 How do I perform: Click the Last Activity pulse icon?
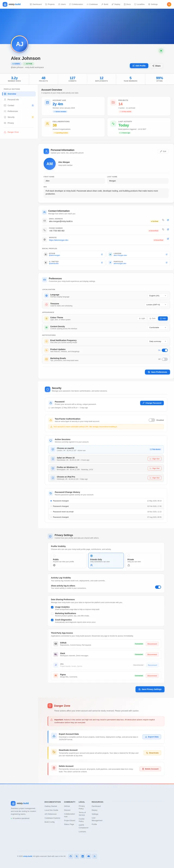point(113,124)
